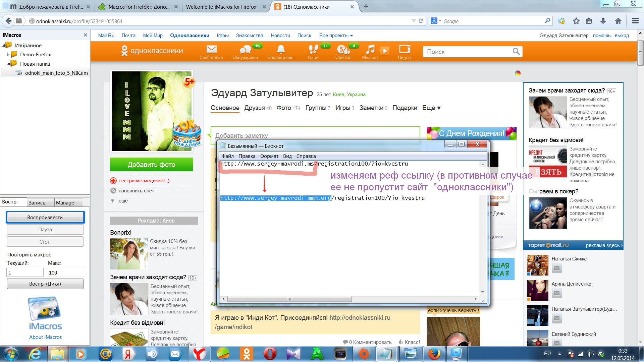The width and height of the screenshot is (644, 362).
Task: Collapse Избранное folder in iMacros tree
Action: tap(4, 45)
